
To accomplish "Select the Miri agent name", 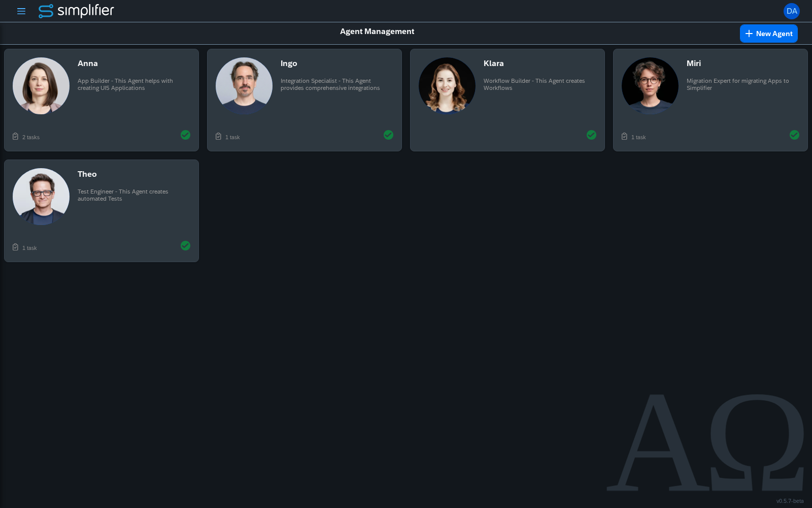I will pos(694,63).
